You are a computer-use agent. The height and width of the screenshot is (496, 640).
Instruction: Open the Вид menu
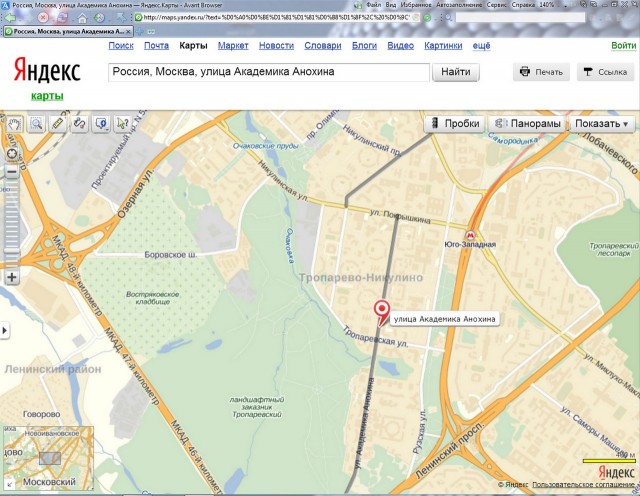coord(391,5)
